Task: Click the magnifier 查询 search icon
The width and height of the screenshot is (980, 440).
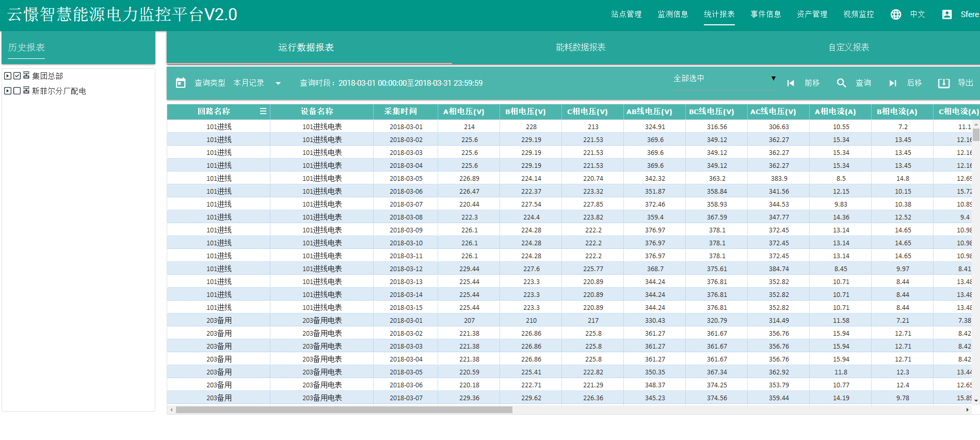Action: (x=841, y=83)
